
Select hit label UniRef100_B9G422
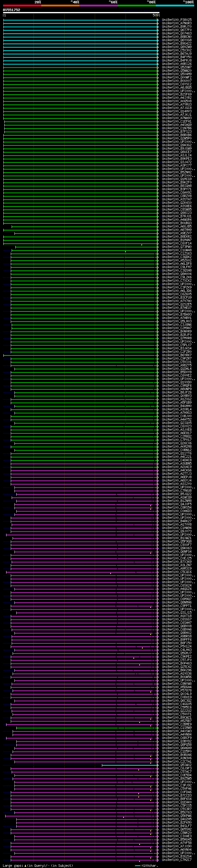click(x=177, y=43)
